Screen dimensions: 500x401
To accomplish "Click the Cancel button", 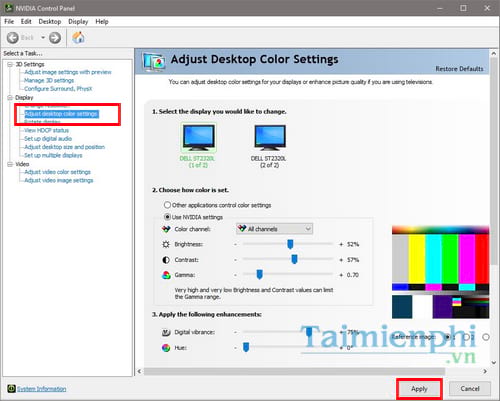I will [470, 389].
